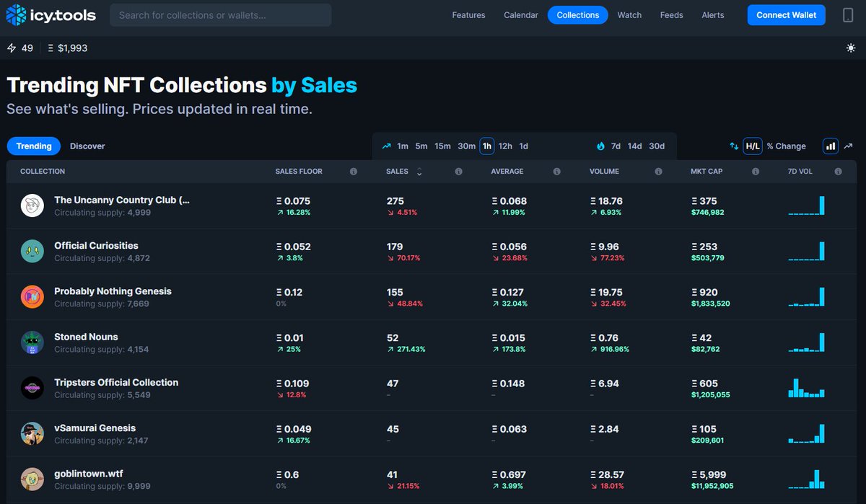This screenshot has height=504, width=866.
Task: Select the 12h timeframe option
Action: [504, 146]
